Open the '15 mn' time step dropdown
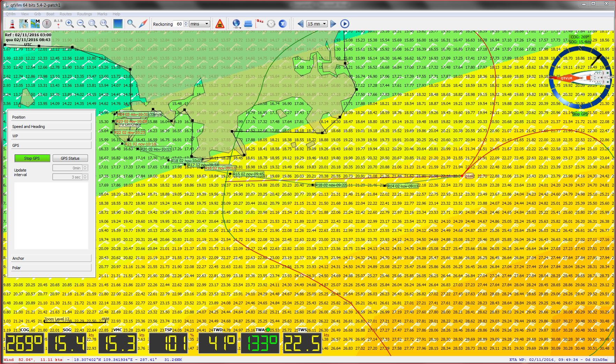616x364 pixels. 317,24
